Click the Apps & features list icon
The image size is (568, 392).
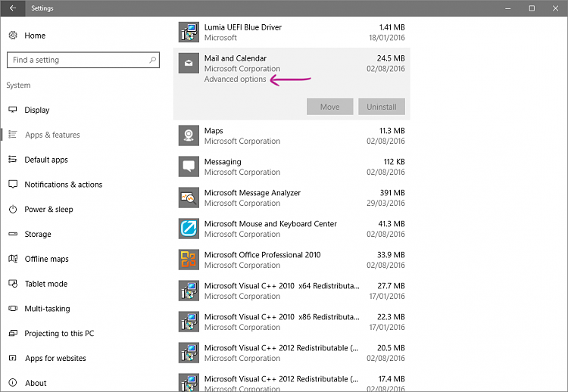pyautogui.click(x=13, y=134)
